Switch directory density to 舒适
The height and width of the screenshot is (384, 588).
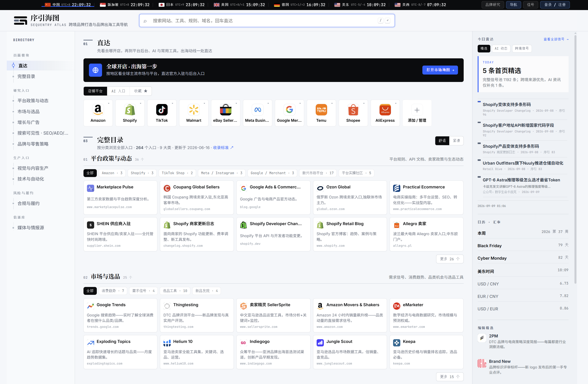[442, 141]
